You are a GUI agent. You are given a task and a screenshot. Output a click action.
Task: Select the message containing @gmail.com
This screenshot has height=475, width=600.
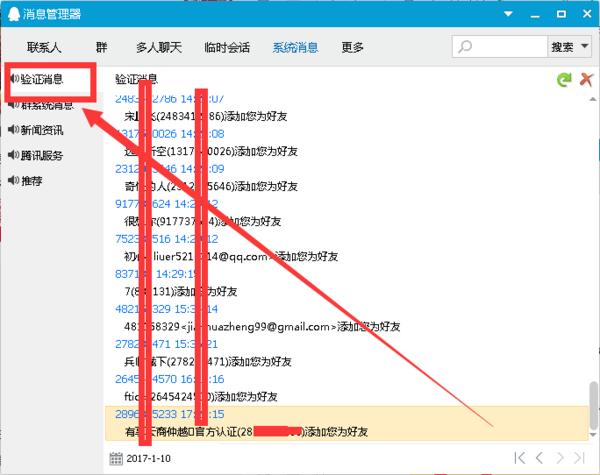coord(262,326)
